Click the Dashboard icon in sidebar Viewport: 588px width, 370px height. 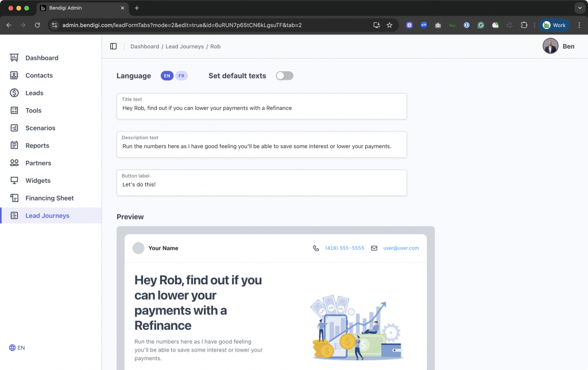click(14, 58)
